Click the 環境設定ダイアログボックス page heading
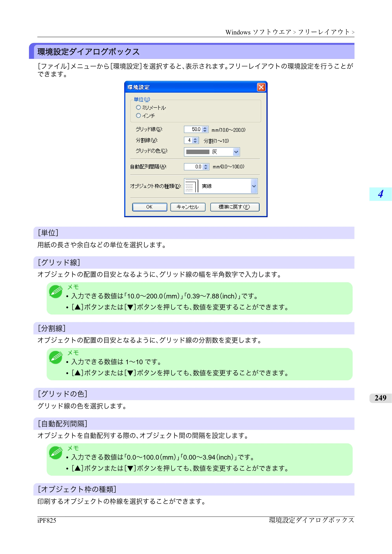This screenshot has width=392, height=554. tap(89, 52)
